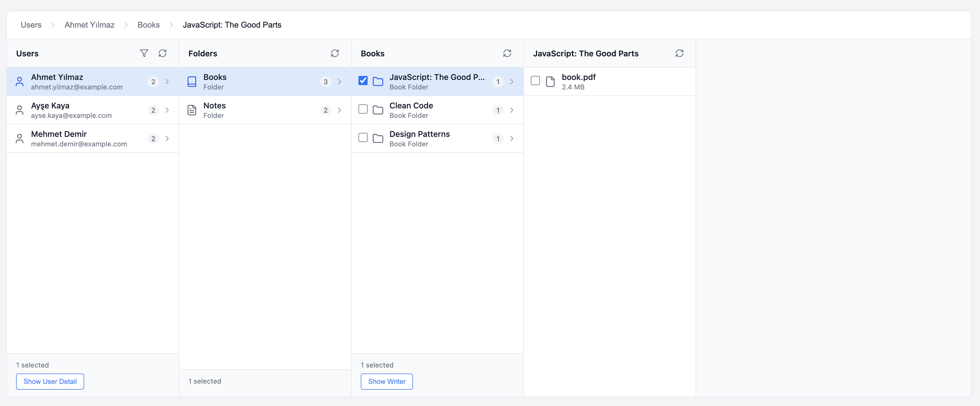980x406 pixels.
Task: Expand the Design Patterns chevron
Action: click(512, 139)
